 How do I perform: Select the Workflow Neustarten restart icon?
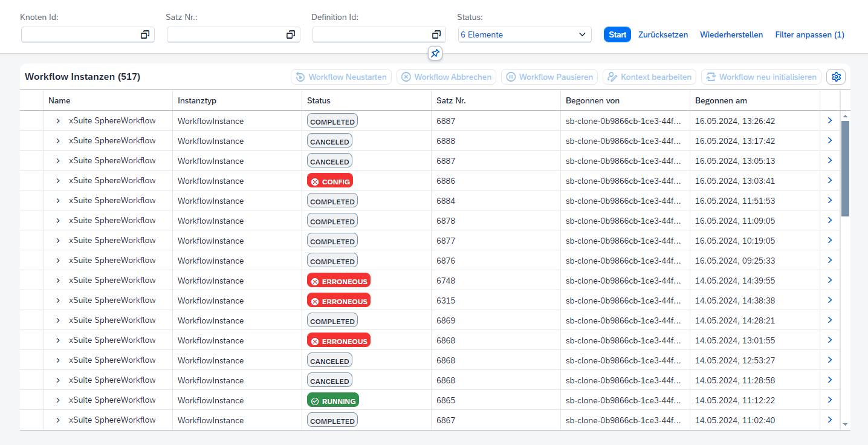[x=300, y=77]
